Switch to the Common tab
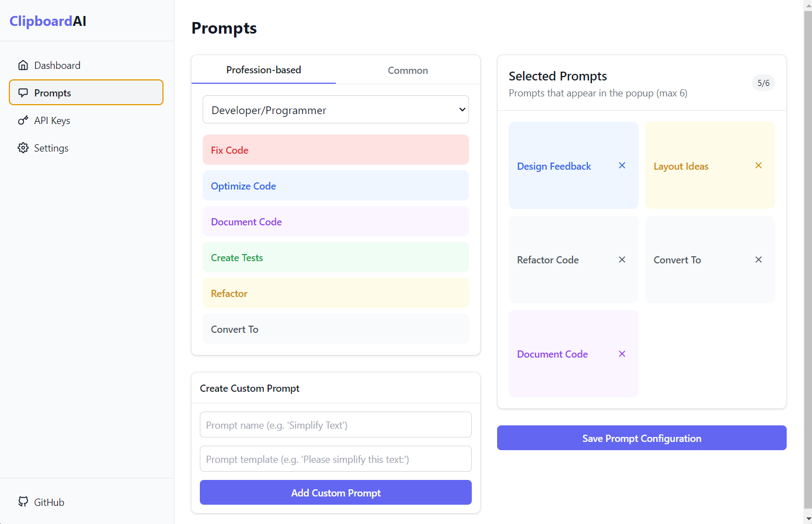 (x=408, y=70)
